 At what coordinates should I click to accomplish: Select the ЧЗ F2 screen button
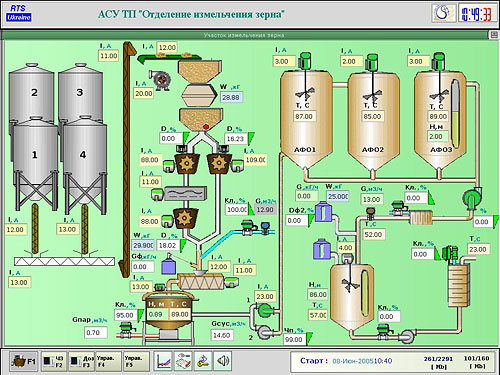click(x=54, y=361)
